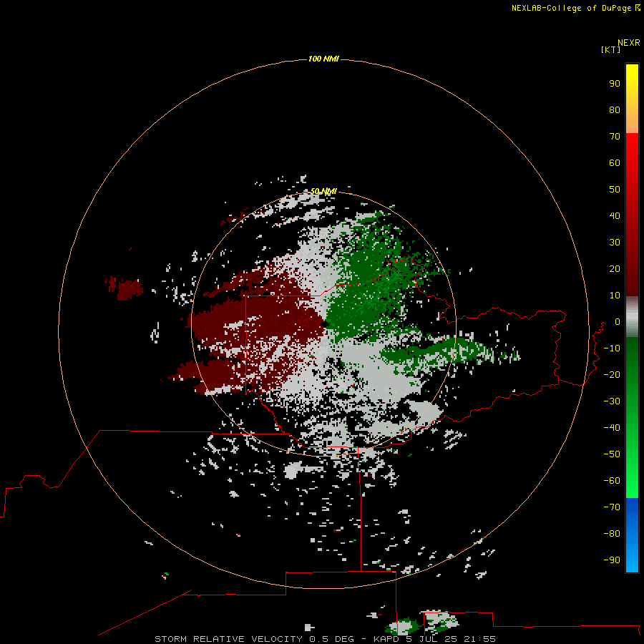
Task: Click the 100 NMI range ring label
Action: click(x=323, y=59)
